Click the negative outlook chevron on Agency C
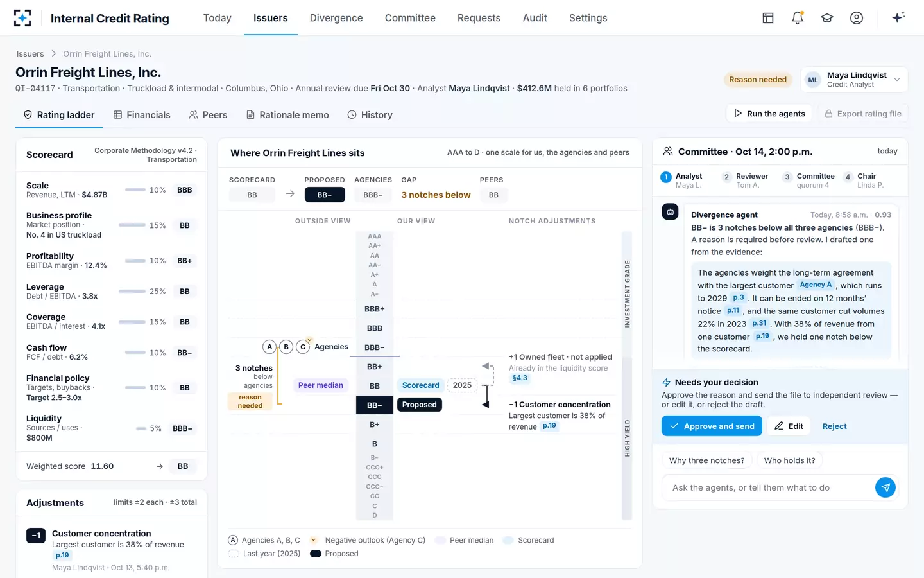This screenshot has width=924, height=578. click(309, 340)
